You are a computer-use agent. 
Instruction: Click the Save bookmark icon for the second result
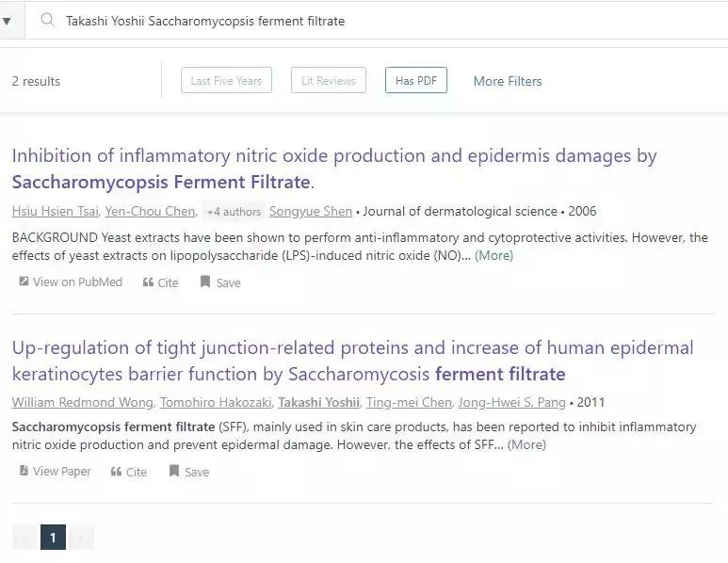[x=174, y=472]
